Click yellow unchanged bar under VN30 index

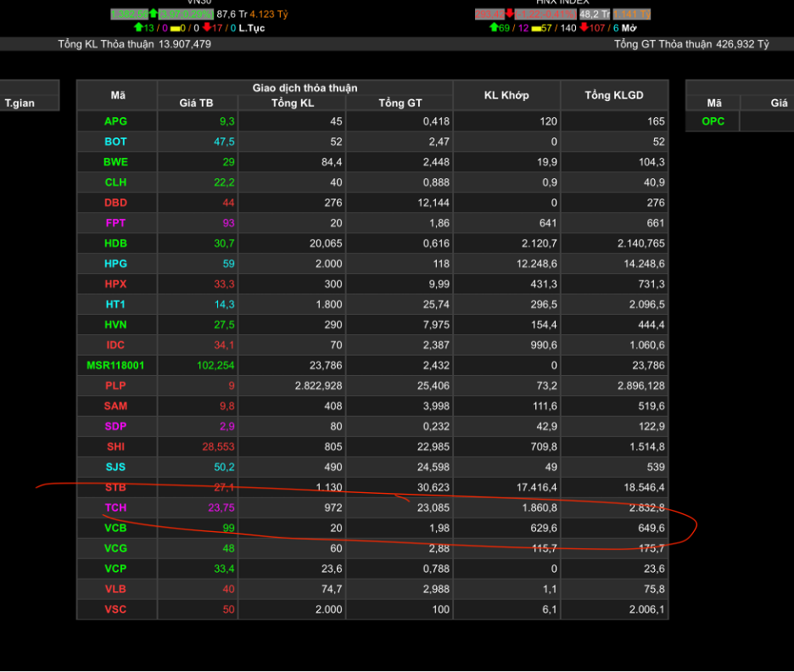pyautogui.click(x=174, y=28)
